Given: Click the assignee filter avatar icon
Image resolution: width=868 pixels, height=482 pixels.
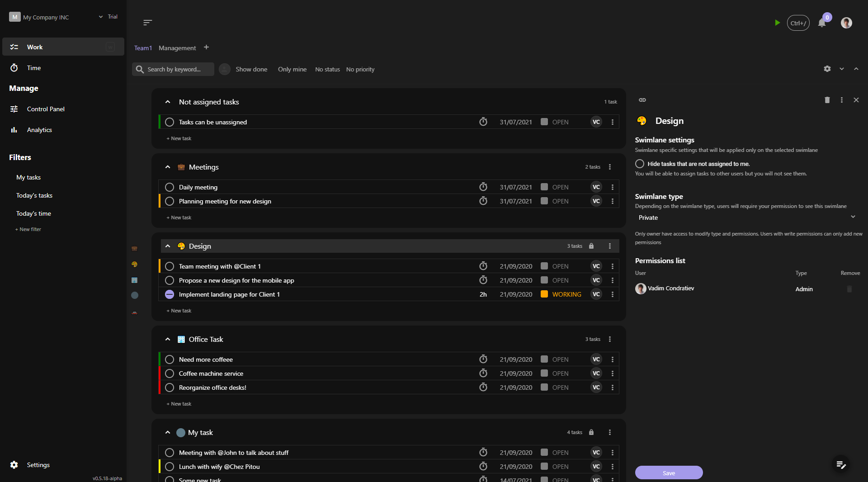Looking at the screenshot, I should tap(225, 69).
